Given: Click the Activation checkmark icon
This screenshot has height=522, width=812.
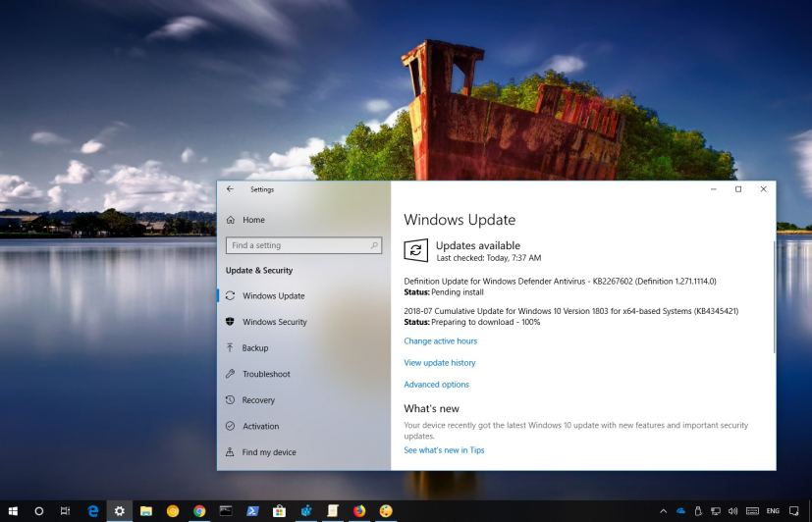Looking at the screenshot, I should 230,426.
